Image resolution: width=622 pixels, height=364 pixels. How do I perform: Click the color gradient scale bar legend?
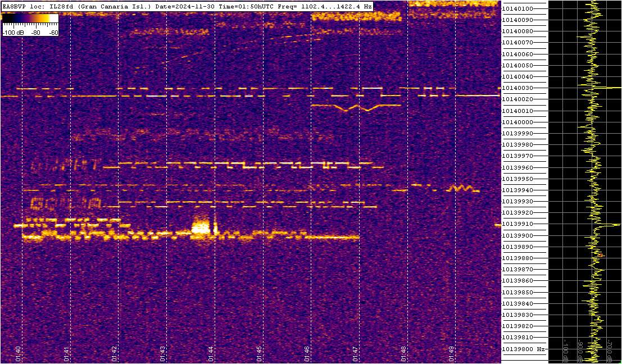point(30,19)
